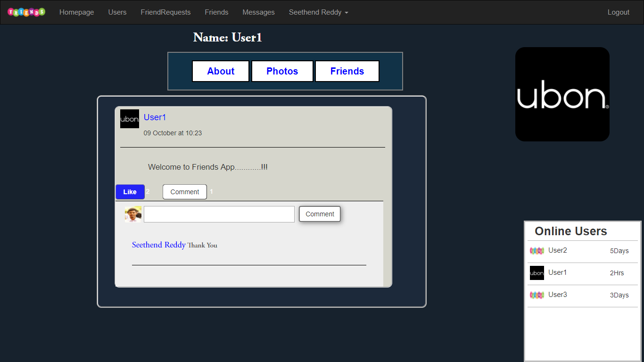Open User1's avatar on the post header
The height and width of the screenshot is (362, 644).
pos(130,119)
